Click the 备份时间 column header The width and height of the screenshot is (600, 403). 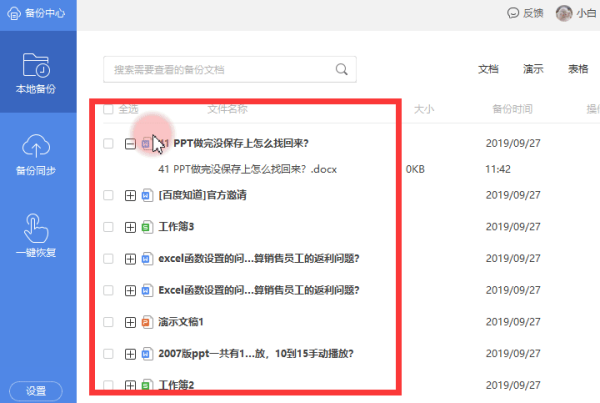click(512, 109)
